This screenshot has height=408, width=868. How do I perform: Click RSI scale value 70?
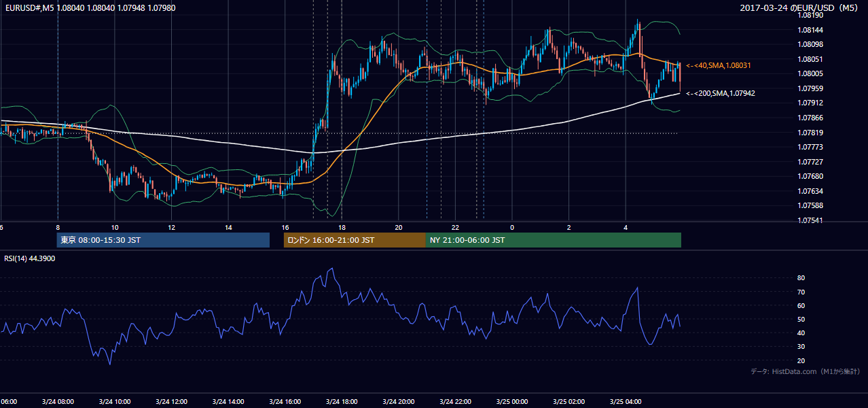(801, 292)
